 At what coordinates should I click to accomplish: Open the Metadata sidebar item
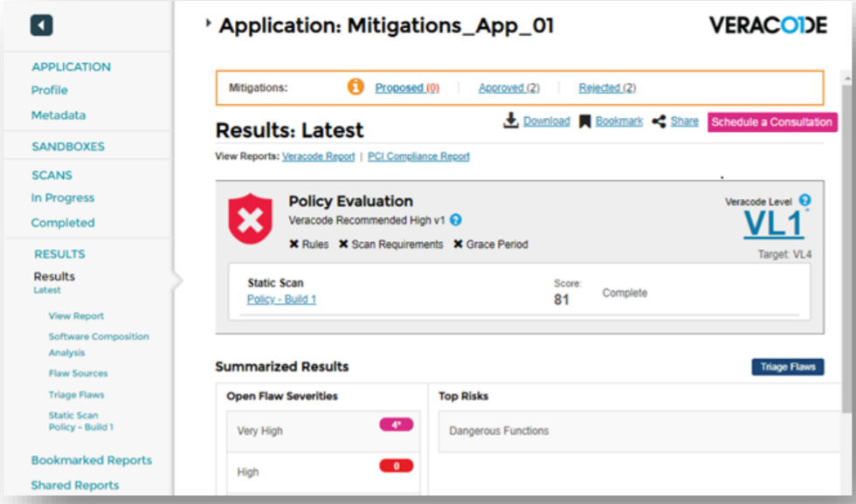click(x=59, y=115)
